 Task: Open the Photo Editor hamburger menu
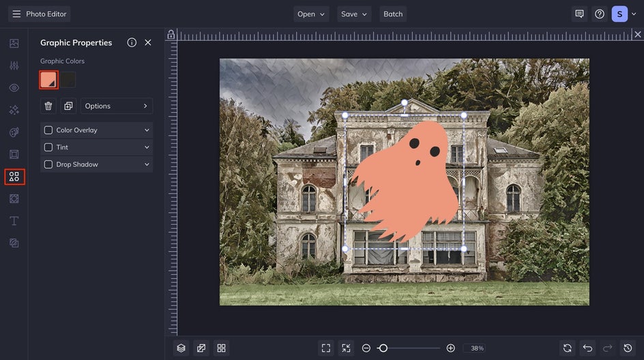pyautogui.click(x=16, y=14)
